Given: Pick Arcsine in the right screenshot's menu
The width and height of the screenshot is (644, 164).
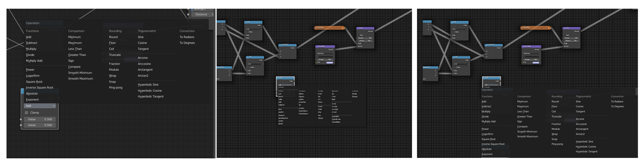Looking at the screenshot, I should coord(580,119).
